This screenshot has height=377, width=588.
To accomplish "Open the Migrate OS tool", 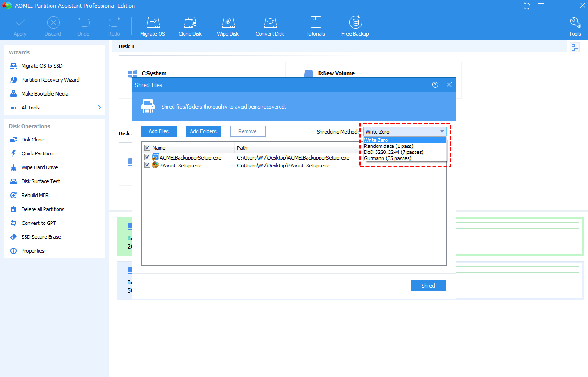I will pos(153,27).
